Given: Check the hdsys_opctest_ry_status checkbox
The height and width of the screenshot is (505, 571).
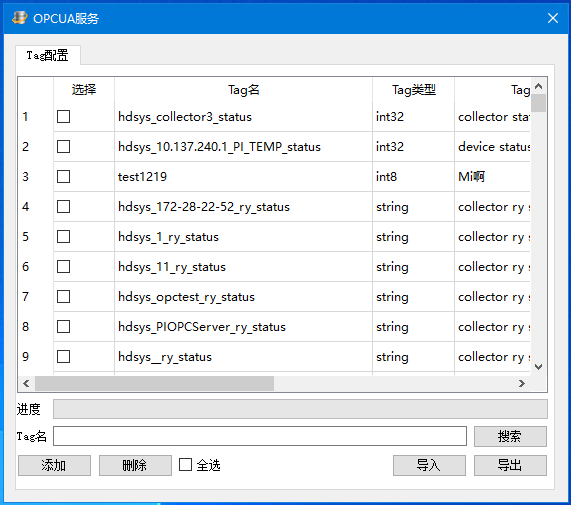Looking at the screenshot, I should [x=63, y=297].
